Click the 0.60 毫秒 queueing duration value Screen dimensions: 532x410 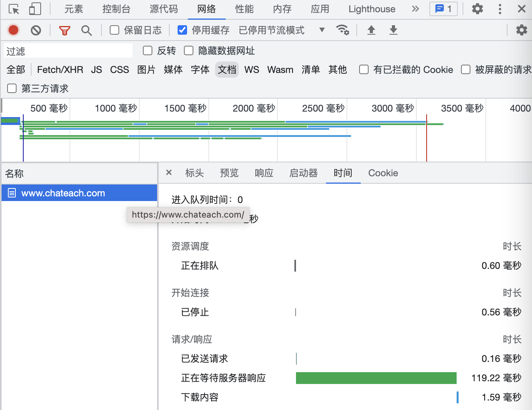[502, 266]
